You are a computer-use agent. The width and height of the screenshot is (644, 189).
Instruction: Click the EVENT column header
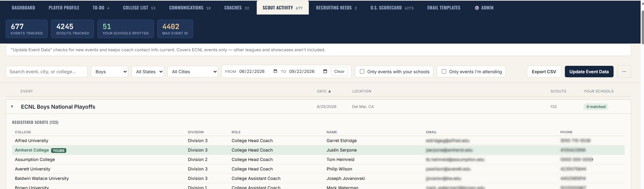tap(27, 91)
